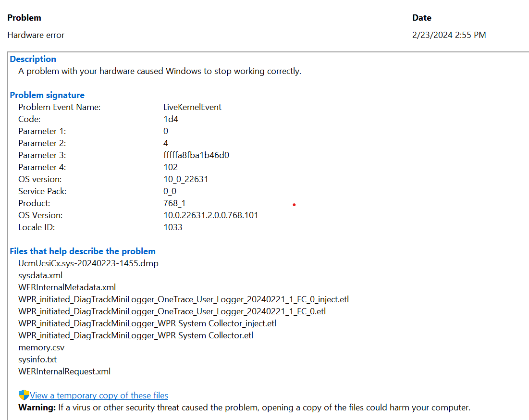The height and width of the screenshot is (420, 529).
Task: Click the 'Problem Event Name:' label
Action: (x=60, y=107)
